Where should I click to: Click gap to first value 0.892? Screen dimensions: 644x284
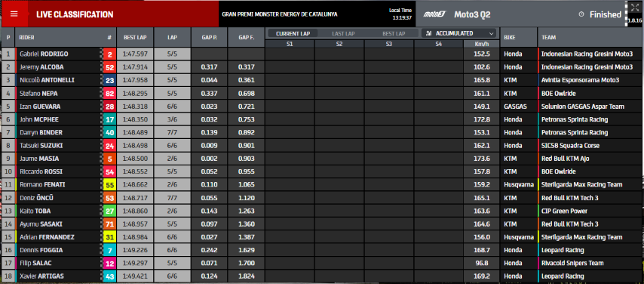(x=246, y=132)
